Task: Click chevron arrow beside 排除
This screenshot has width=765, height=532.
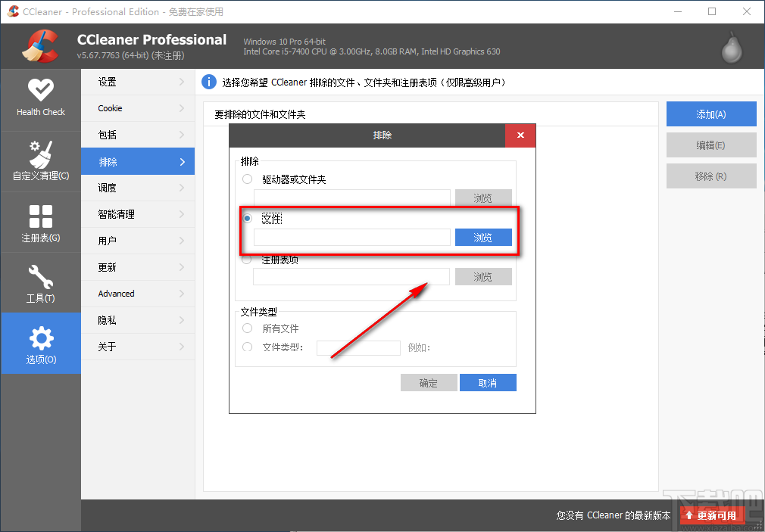Action: (x=182, y=161)
